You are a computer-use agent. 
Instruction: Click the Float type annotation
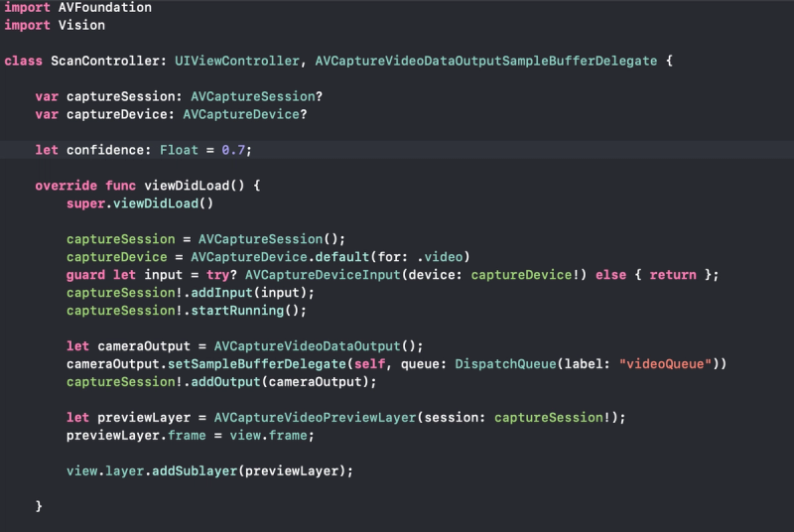[x=179, y=150]
